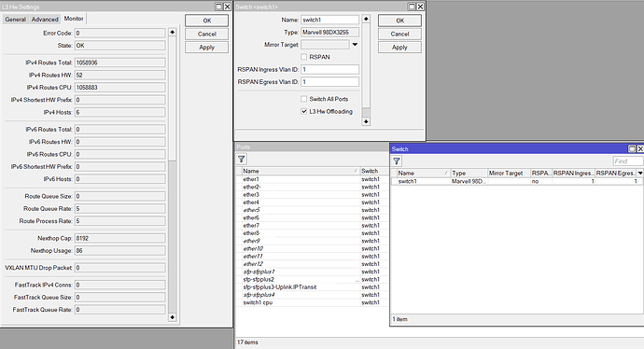
Task: Select ether7 row in Ports list
Action: [x=312, y=226]
